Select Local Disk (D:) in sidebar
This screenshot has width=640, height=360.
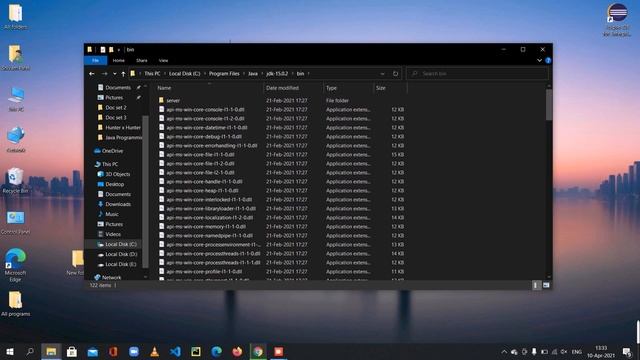pyautogui.click(x=117, y=254)
